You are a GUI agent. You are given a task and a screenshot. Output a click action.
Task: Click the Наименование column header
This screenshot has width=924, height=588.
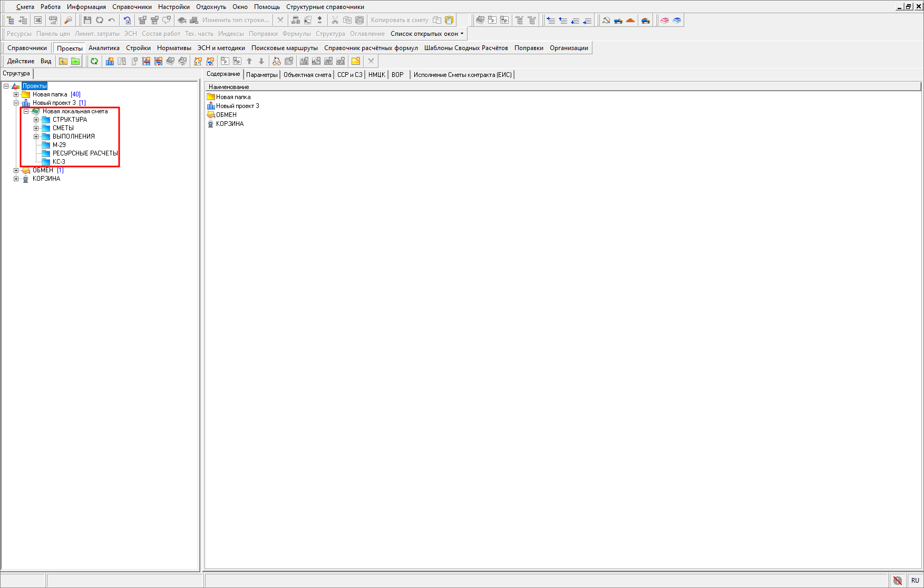(x=229, y=87)
